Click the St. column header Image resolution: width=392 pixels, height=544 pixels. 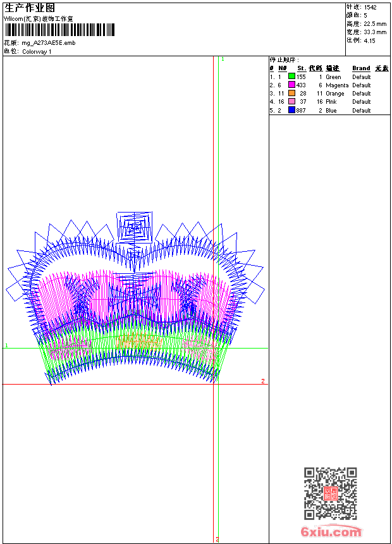(x=302, y=68)
